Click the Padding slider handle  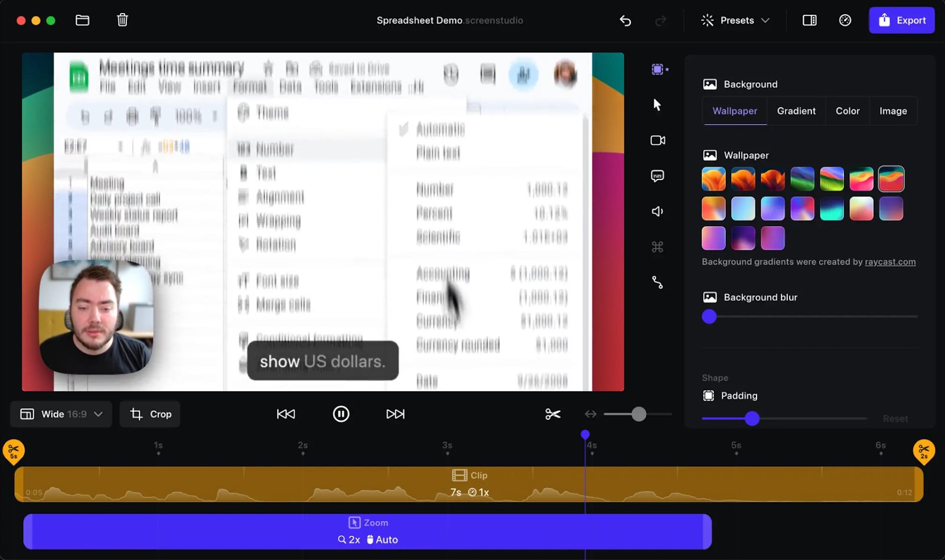(752, 419)
